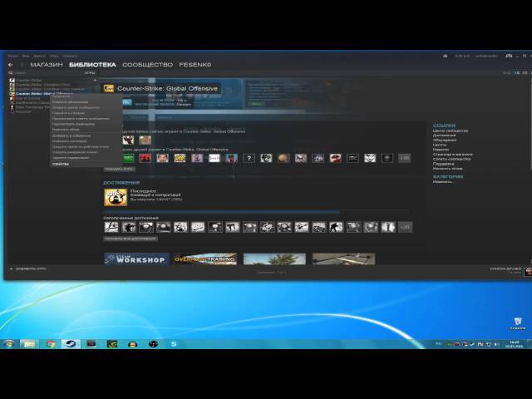This screenshot has height=399, width=532.
Task: Open Google Chrome from the taskbar
Action: [x=51, y=344]
